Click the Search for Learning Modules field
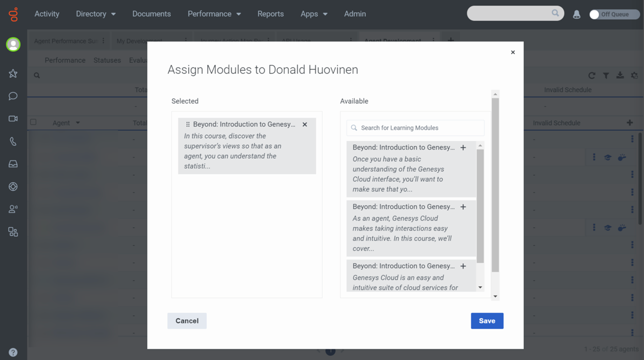 414,128
